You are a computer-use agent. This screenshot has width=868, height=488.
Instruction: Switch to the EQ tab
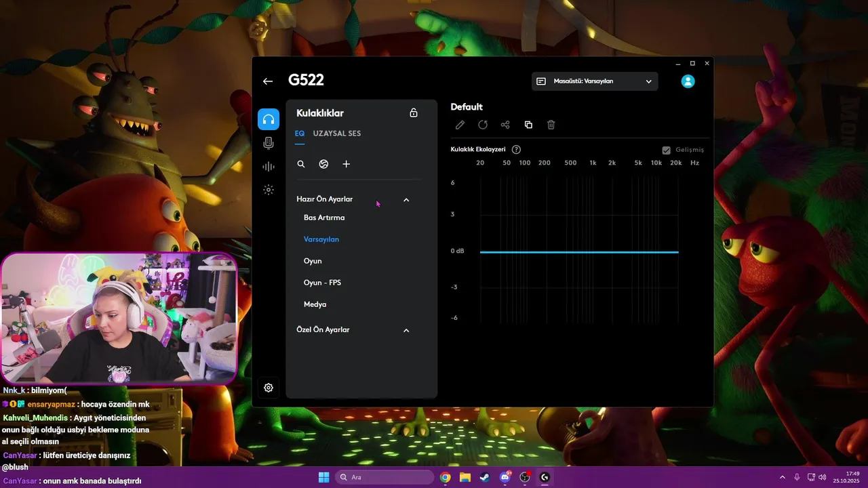(300, 134)
